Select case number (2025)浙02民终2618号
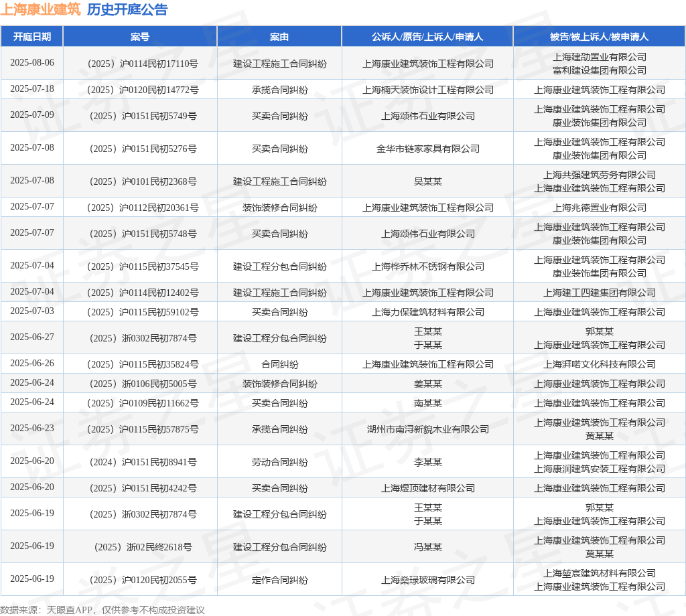 (x=143, y=547)
